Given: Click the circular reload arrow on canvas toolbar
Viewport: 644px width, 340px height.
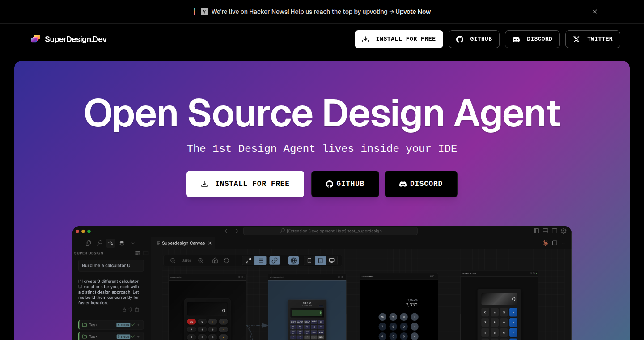Looking at the screenshot, I should coord(226,260).
